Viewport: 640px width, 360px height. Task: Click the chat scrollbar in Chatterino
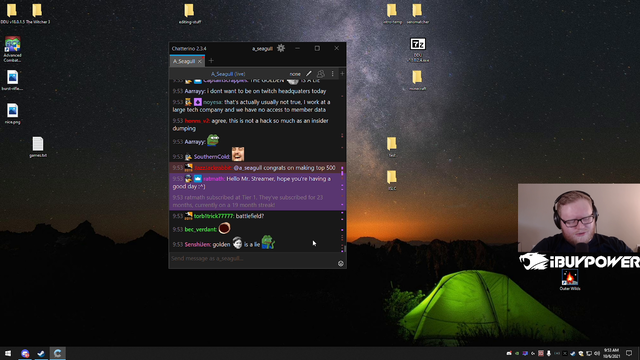click(344, 249)
